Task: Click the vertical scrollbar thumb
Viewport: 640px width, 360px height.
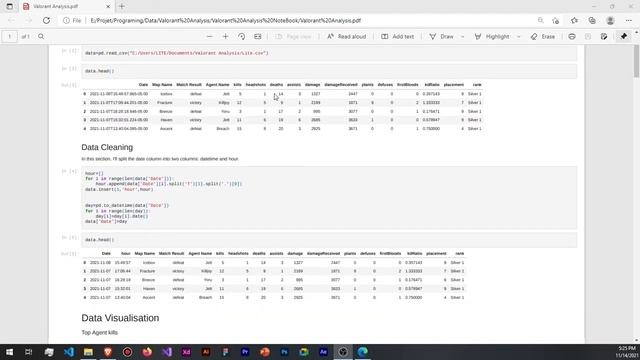Action: click(636, 61)
